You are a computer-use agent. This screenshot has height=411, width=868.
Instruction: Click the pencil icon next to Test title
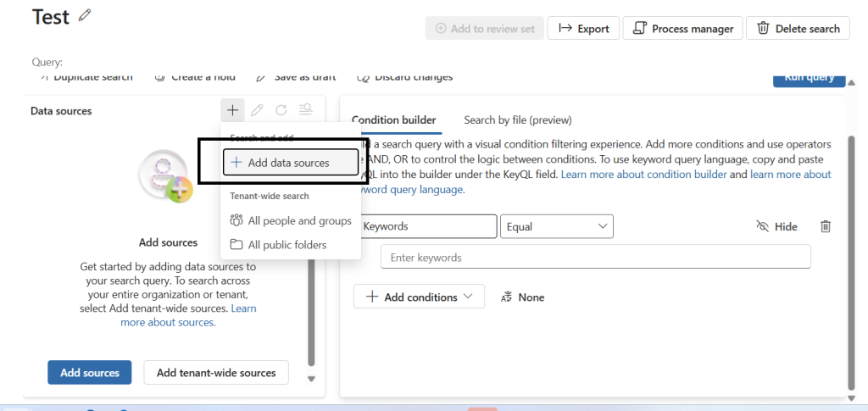tap(84, 15)
